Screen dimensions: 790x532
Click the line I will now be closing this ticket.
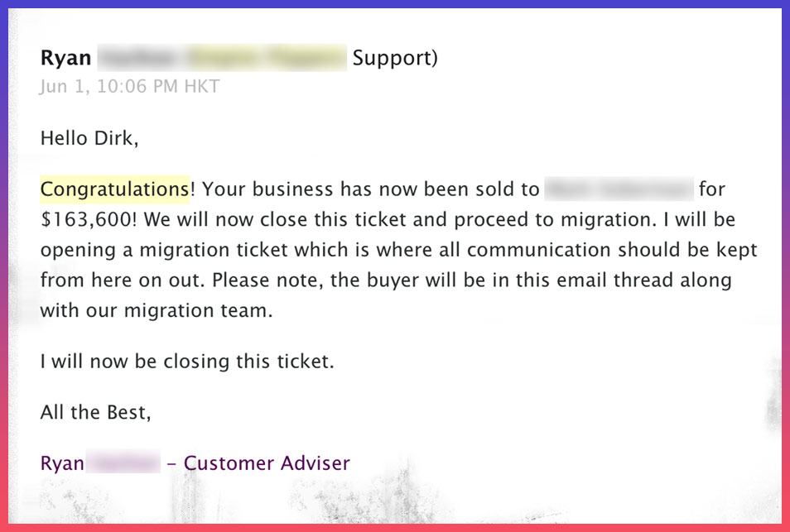tap(187, 362)
